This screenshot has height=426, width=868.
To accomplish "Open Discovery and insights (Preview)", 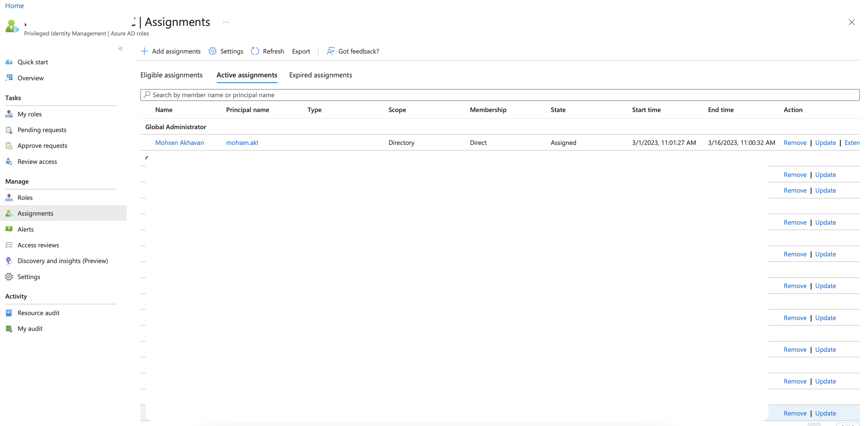I will [63, 261].
